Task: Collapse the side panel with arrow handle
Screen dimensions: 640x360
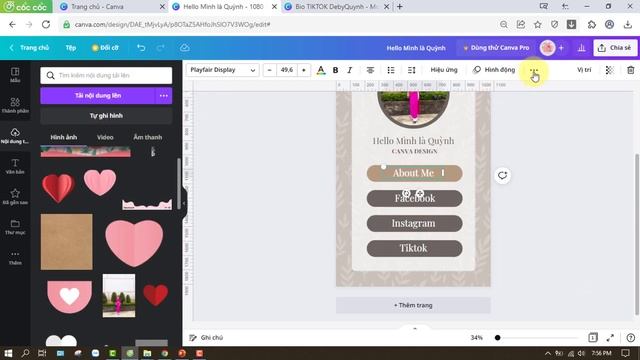Action: point(184,203)
